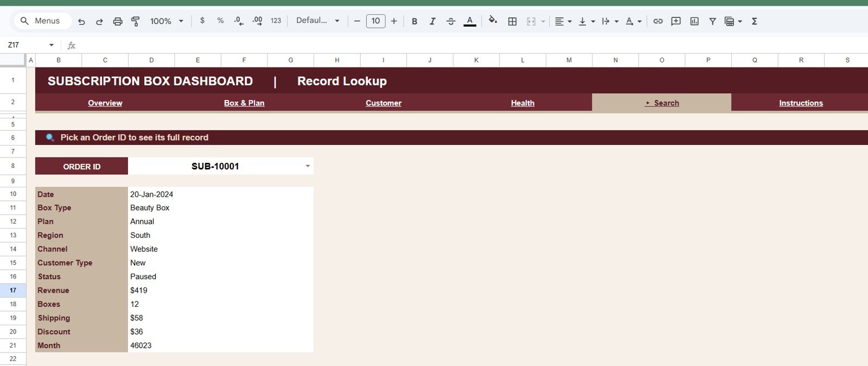Viewport: 868px width, 366px height.
Task: Click the Paused status cell
Action: [221, 276]
